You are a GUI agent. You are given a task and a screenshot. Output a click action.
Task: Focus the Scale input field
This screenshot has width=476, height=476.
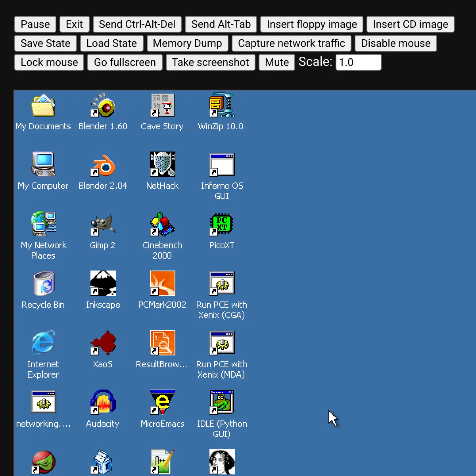pos(358,62)
